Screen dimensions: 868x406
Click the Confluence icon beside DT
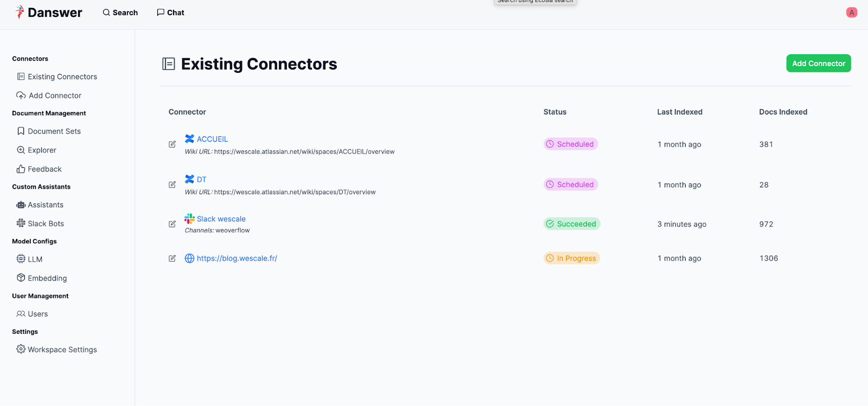[189, 179]
